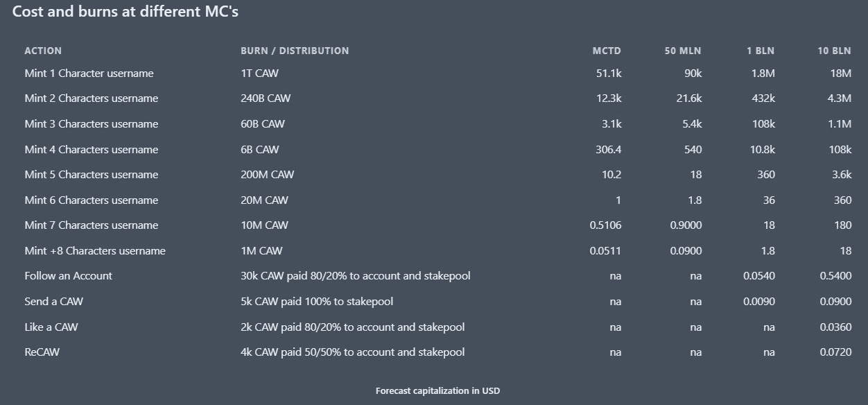Click the ACTION column header
This screenshot has height=405, width=868.
(x=43, y=51)
